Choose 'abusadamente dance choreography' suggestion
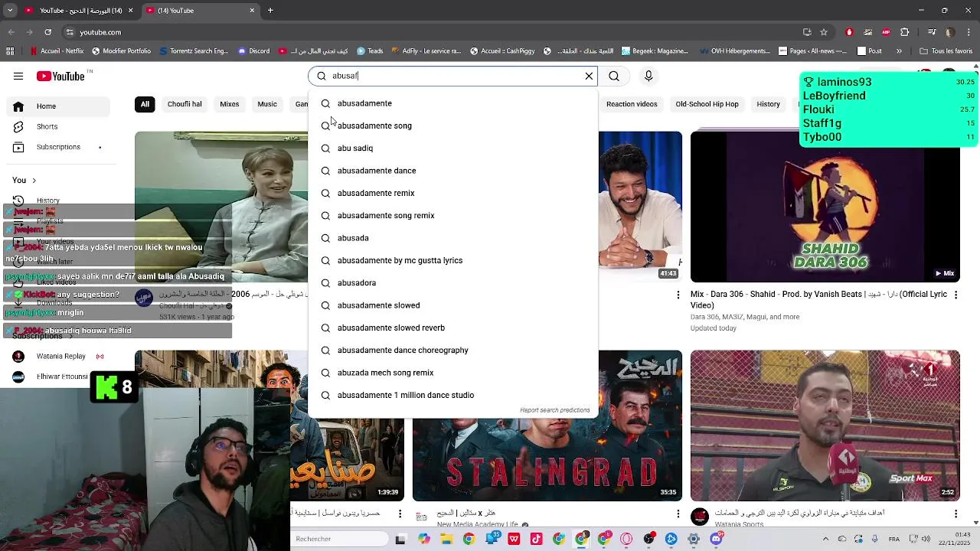The width and height of the screenshot is (980, 551). coord(453,350)
